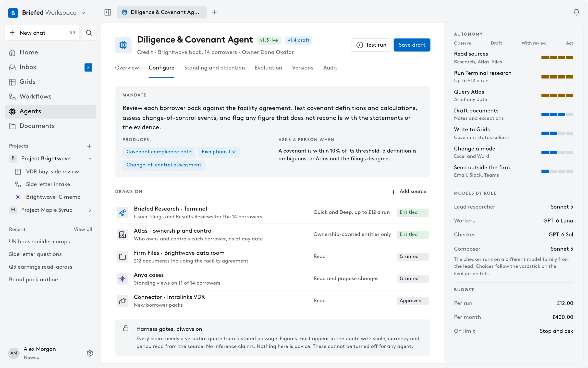This screenshot has width=588, height=368.
Task: Set Read sources autonomy level
Action: click(x=557, y=58)
